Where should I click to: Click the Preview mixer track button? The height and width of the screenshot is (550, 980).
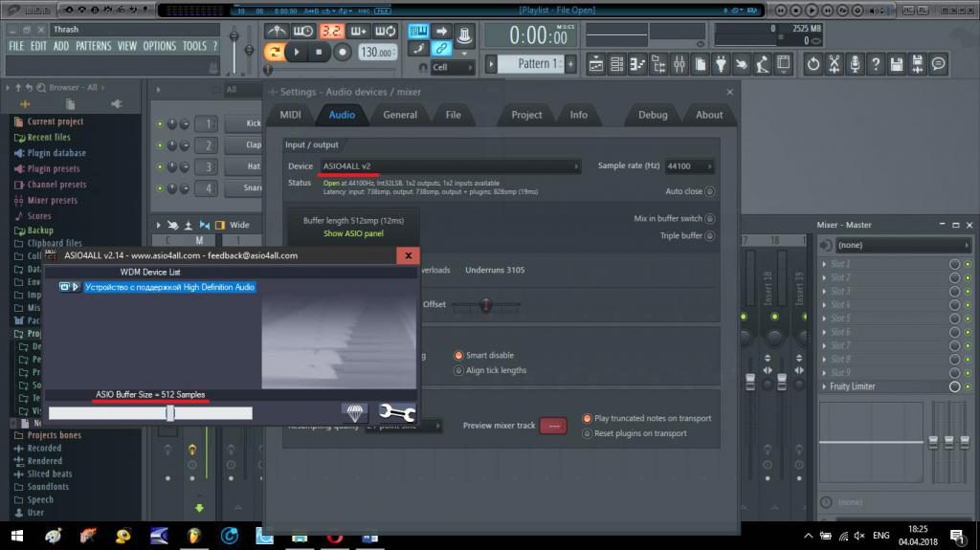552,426
